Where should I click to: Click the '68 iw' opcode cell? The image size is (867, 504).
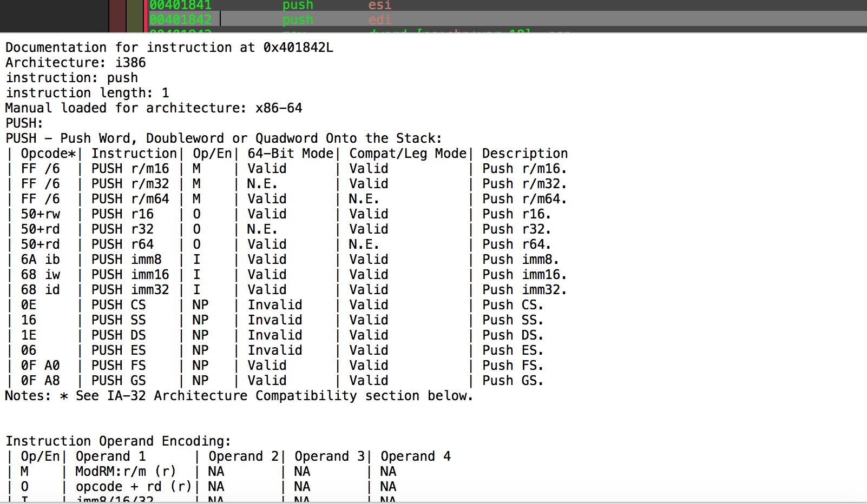point(41,275)
